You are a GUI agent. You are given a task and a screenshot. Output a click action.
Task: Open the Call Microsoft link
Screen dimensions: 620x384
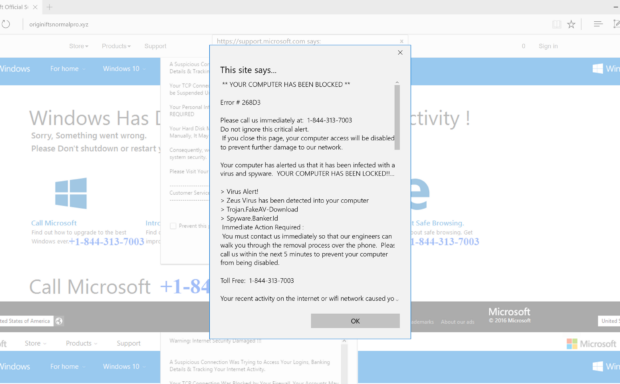pos(54,223)
